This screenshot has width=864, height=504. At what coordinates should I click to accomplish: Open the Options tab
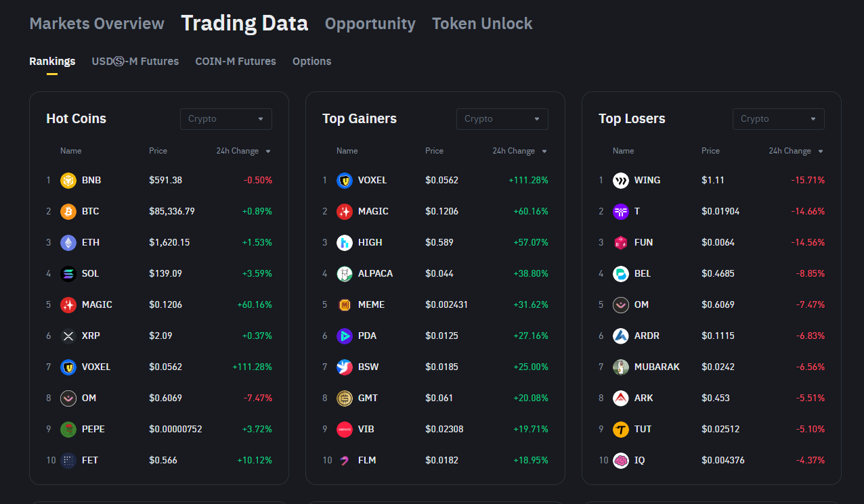311,61
